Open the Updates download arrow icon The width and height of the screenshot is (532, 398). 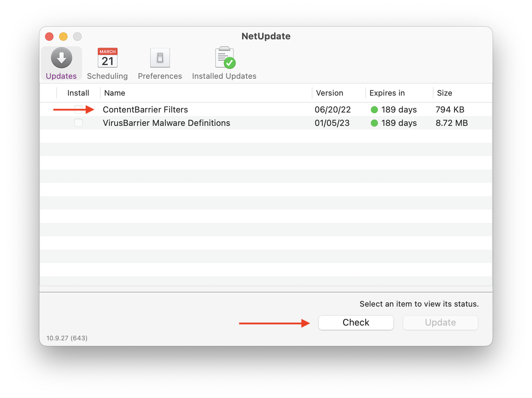pyautogui.click(x=62, y=58)
